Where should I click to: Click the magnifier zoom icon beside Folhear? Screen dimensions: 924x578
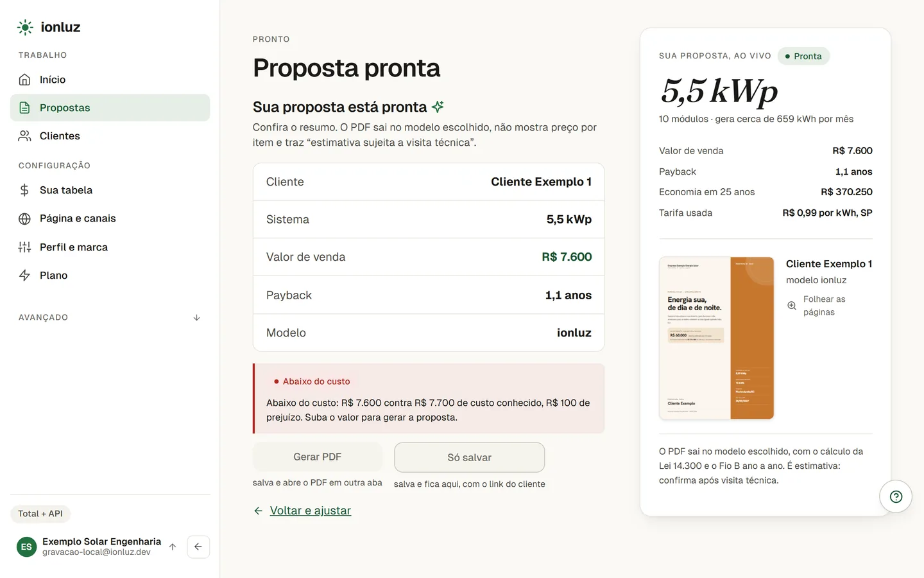tap(792, 306)
